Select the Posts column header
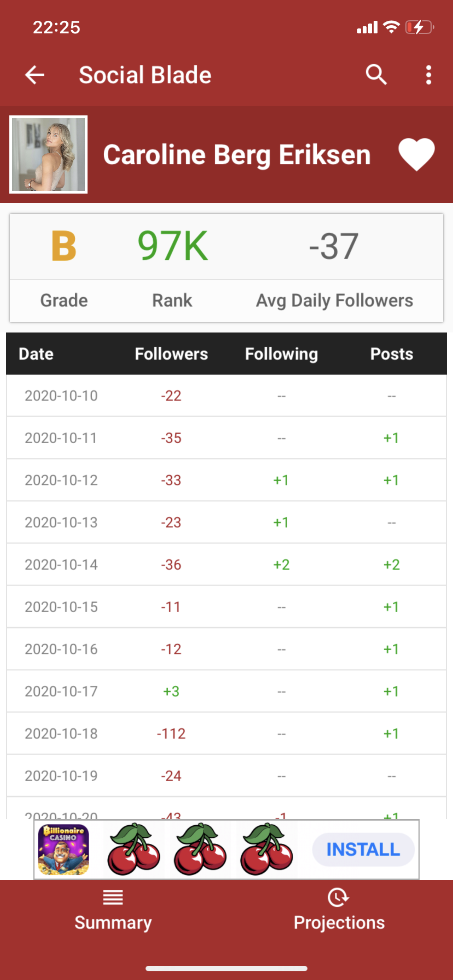 click(x=392, y=354)
